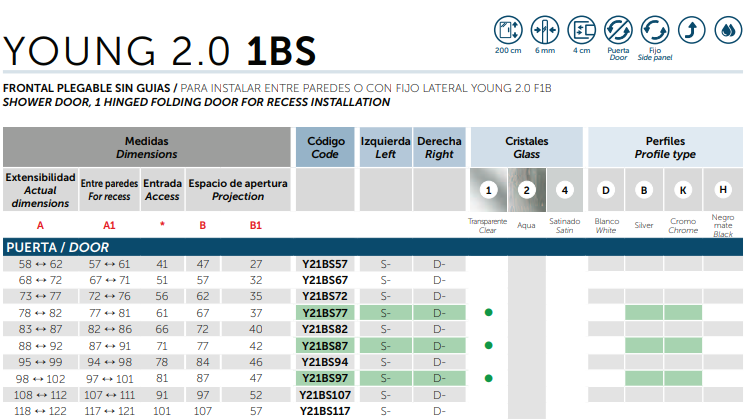Select glass option 1 Transparente
The width and height of the screenshot is (746, 420).
[488, 190]
